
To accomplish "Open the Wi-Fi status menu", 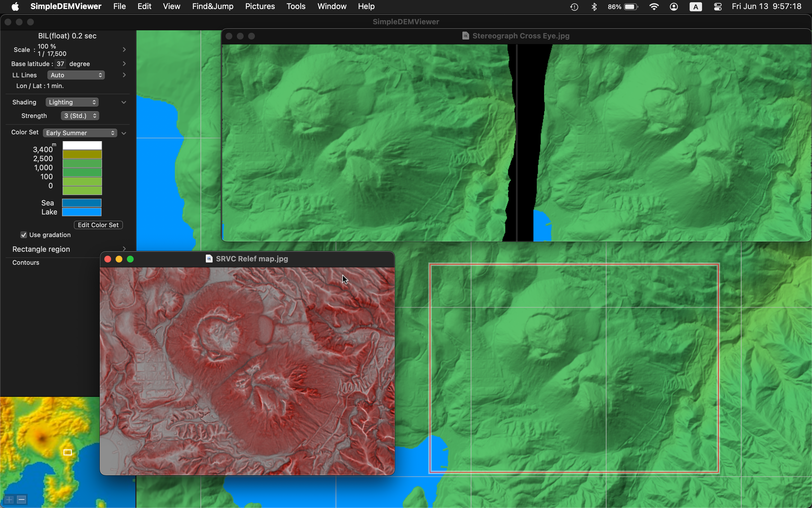I will click(654, 7).
